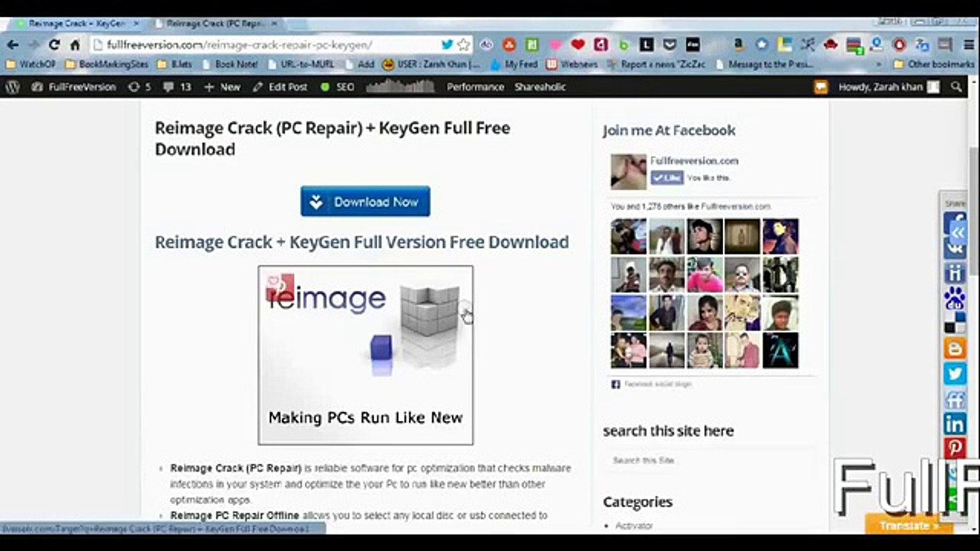Share on LinkedIn from side bar
Image resolution: width=980 pixels, height=551 pixels.
click(954, 424)
